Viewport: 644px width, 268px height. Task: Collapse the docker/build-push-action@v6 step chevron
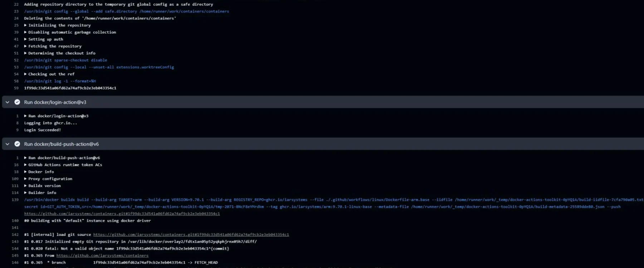pos(7,144)
